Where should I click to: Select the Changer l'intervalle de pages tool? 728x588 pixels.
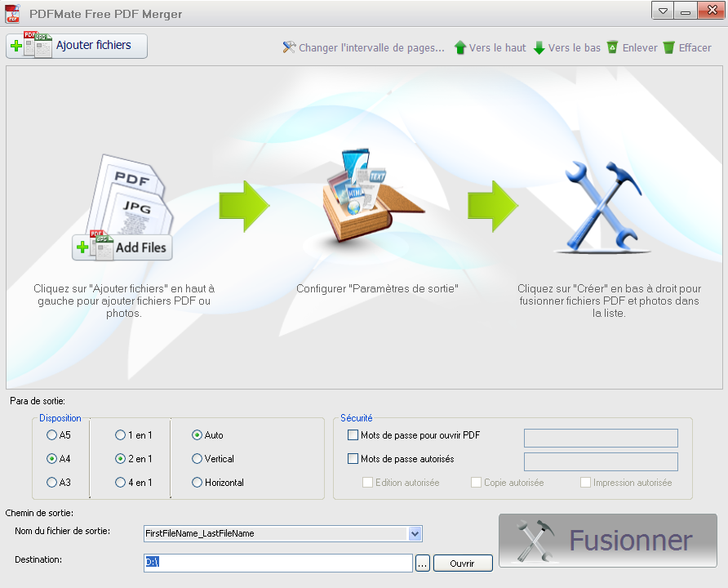[289, 47]
